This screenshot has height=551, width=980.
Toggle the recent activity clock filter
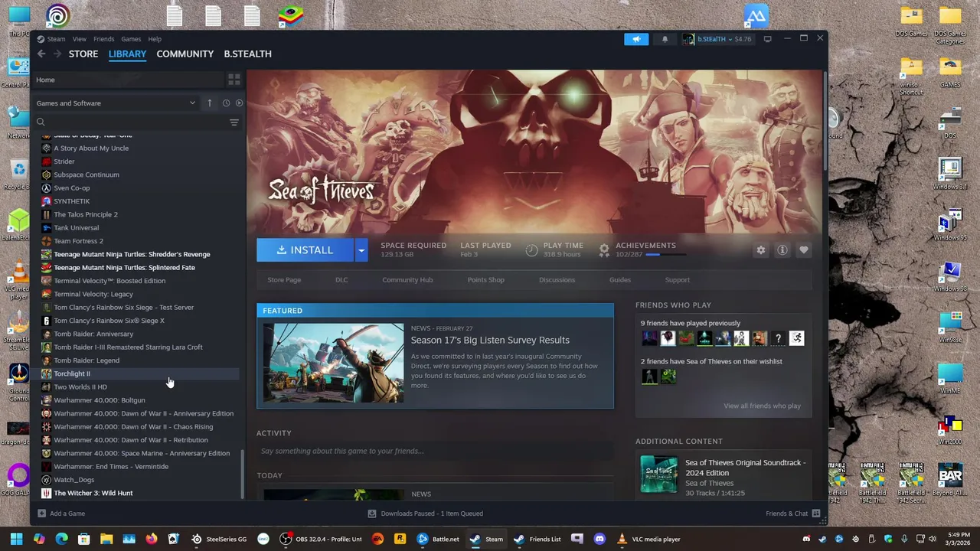[x=226, y=103]
